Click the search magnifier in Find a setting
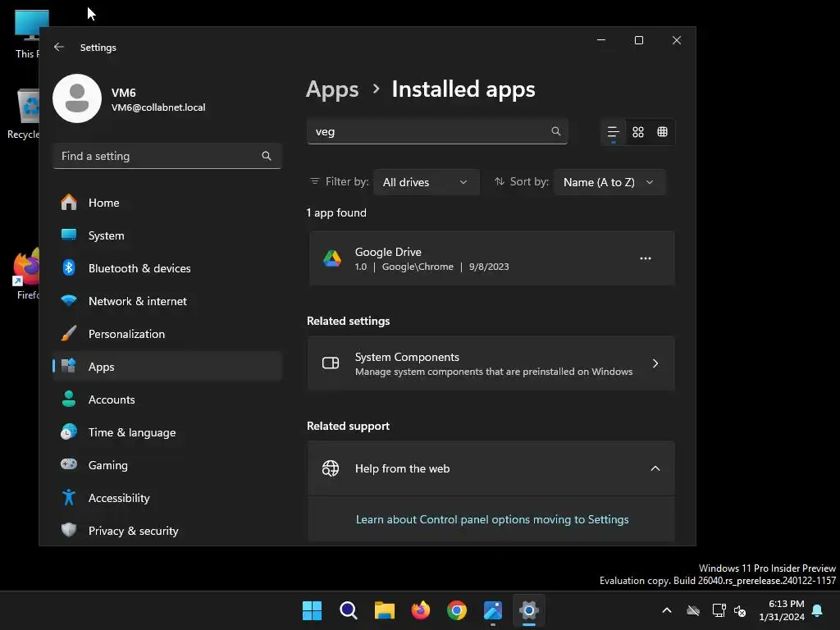Viewport: 840px width, 630px height. pyautogui.click(x=267, y=156)
